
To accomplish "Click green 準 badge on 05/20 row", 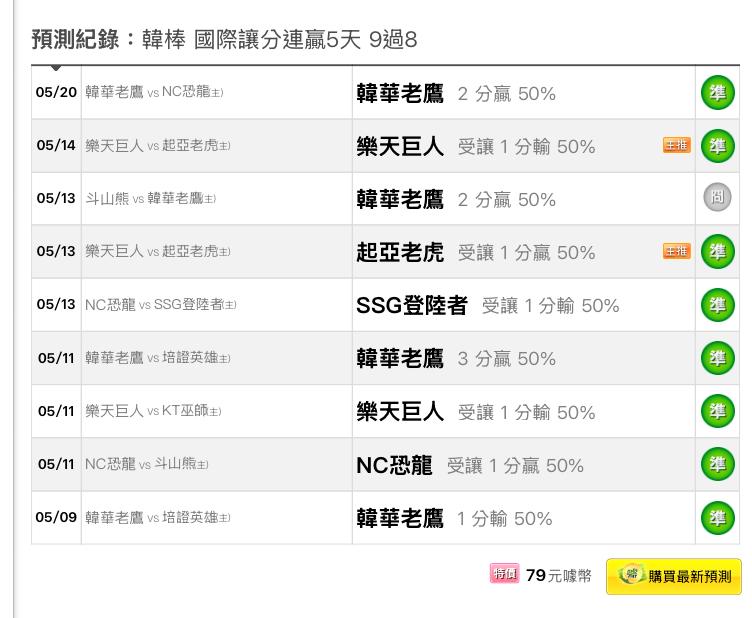I will (x=717, y=93).
